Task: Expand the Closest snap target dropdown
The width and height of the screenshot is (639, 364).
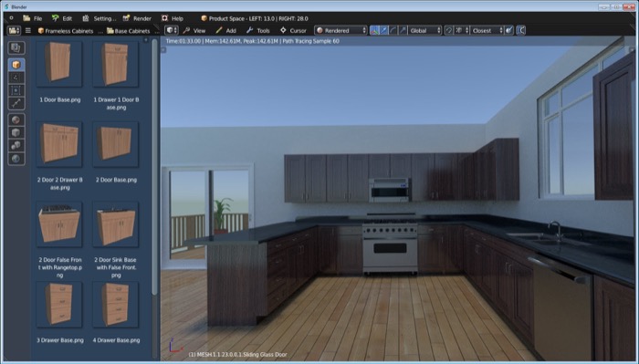Action: [x=487, y=30]
